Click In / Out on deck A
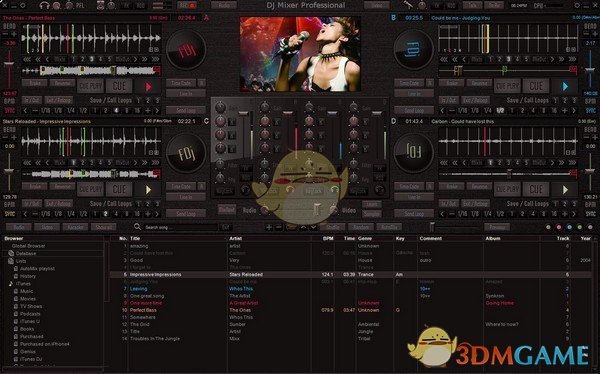The height and width of the screenshot is (374, 600). coord(32,100)
